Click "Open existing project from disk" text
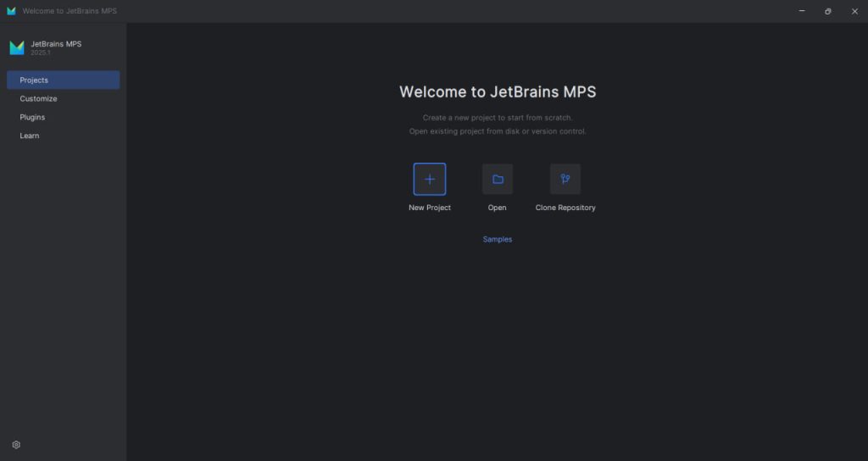Screen dimensions: 868x461 [498, 131]
